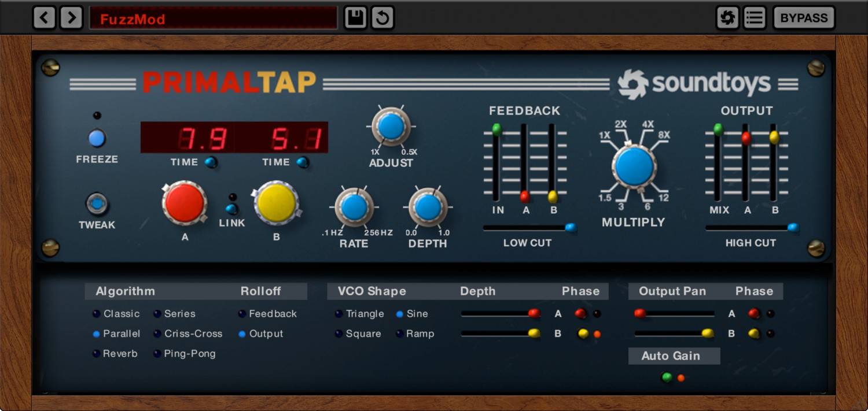Image resolution: width=868 pixels, height=411 pixels.
Task: Go to the next preset with right arrow
Action: click(71, 17)
